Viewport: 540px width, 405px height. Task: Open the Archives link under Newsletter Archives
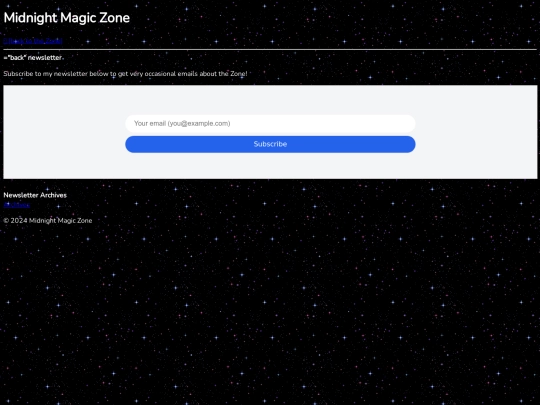pyautogui.click(x=17, y=205)
